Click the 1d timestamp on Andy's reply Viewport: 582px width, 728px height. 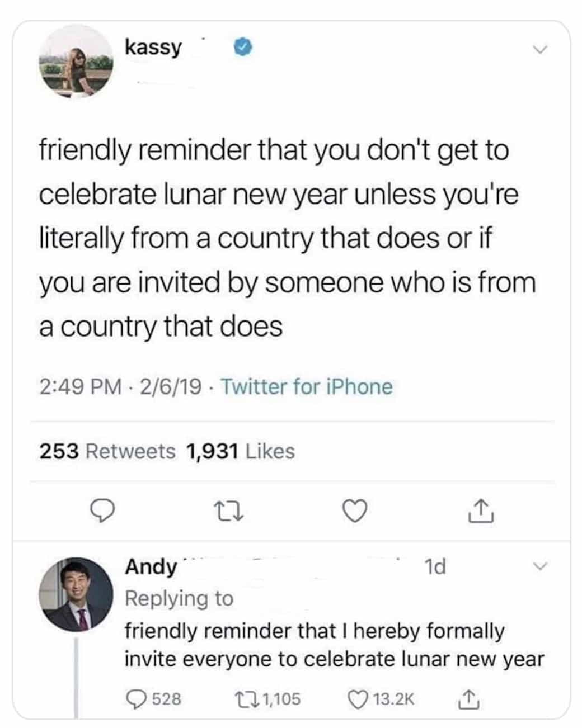click(x=435, y=567)
